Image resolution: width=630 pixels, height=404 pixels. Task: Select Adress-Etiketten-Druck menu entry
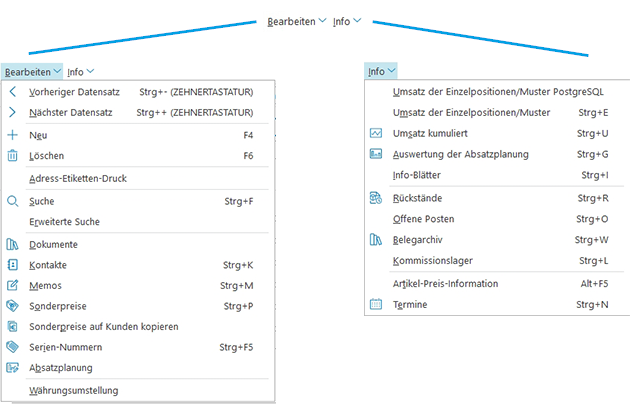pos(78,178)
